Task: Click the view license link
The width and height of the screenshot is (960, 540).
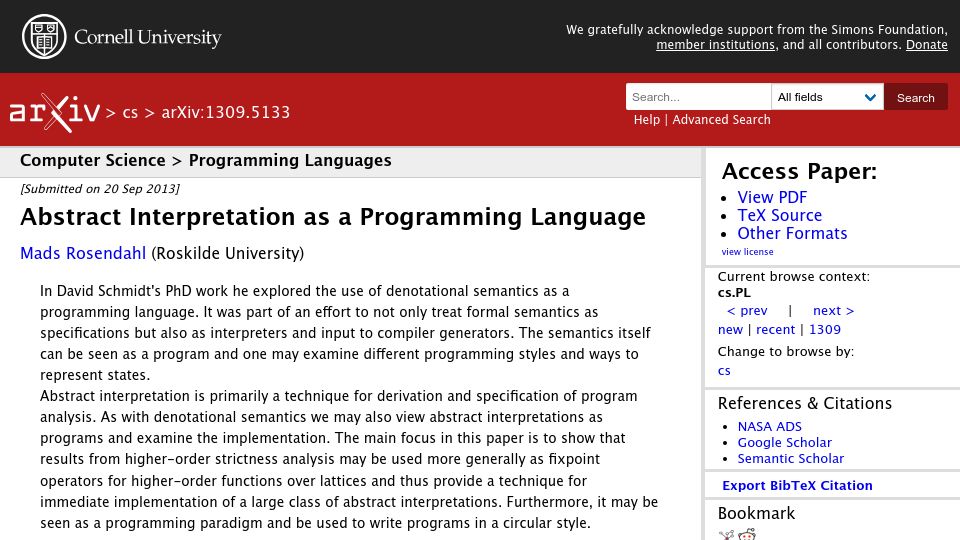Action: click(747, 252)
